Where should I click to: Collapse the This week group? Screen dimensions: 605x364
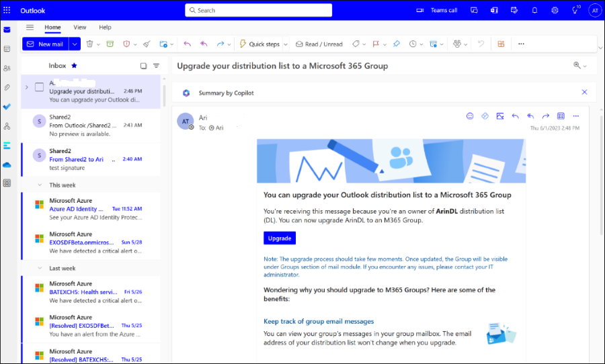click(x=40, y=185)
